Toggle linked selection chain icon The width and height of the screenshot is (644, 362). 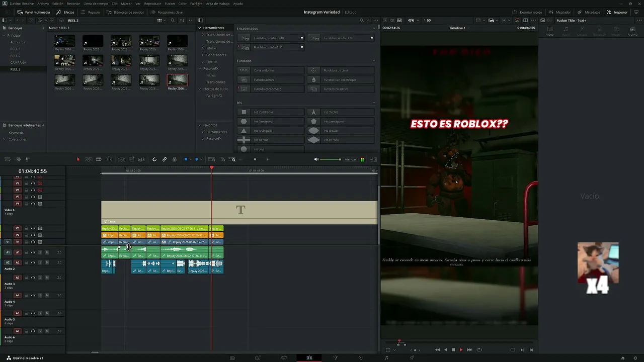[165, 159]
